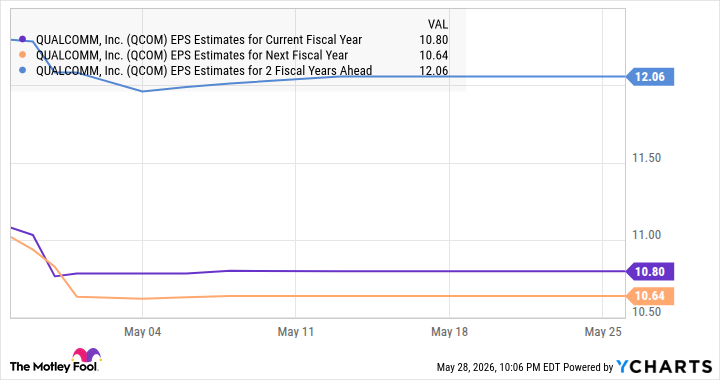Viewport: 720px width, 380px height.
Task: Click the May 18 x-axis label
Action: pyautogui.click(x=450, y=332)
